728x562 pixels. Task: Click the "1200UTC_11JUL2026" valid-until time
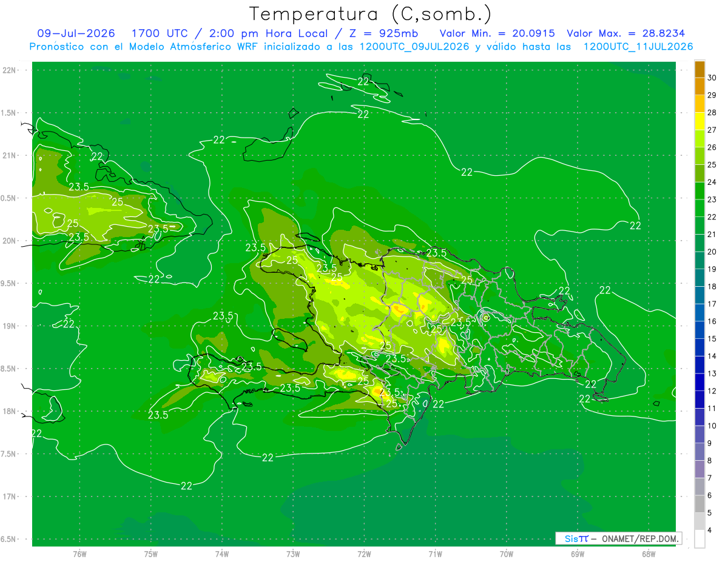coord(638,47)
